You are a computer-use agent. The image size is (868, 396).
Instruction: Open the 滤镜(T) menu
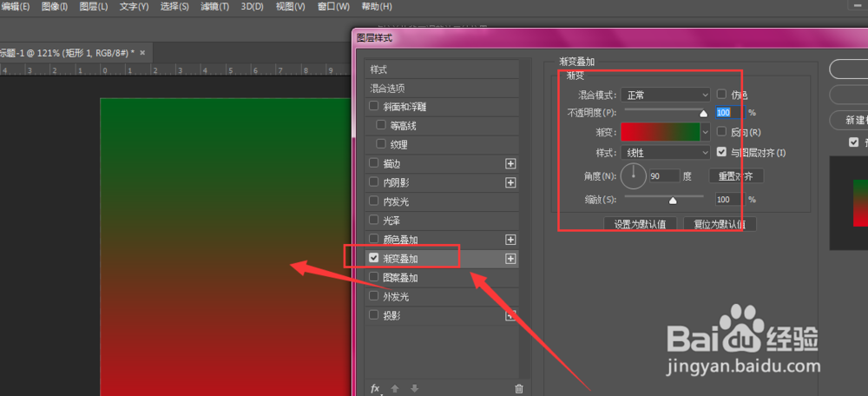click(x=214, y=7)
